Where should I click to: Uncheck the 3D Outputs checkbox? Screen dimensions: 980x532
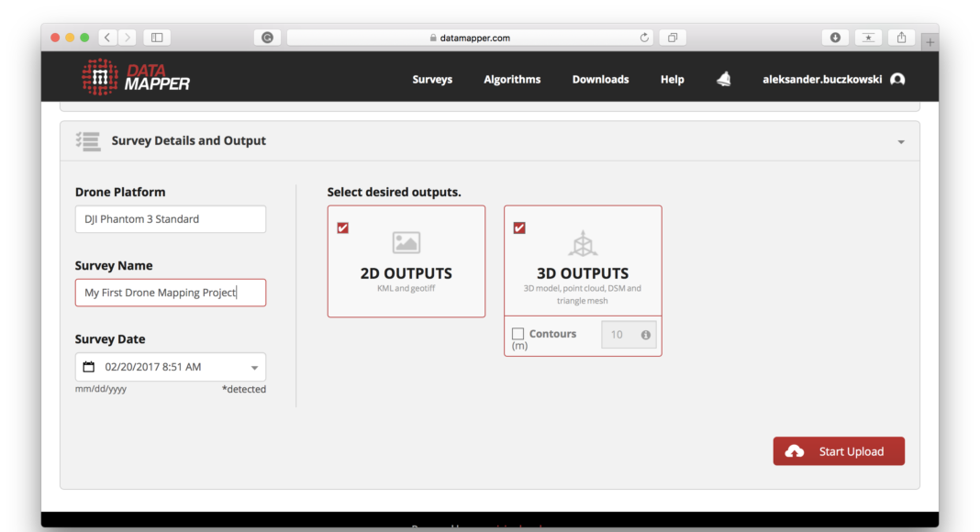coord(519,227)
